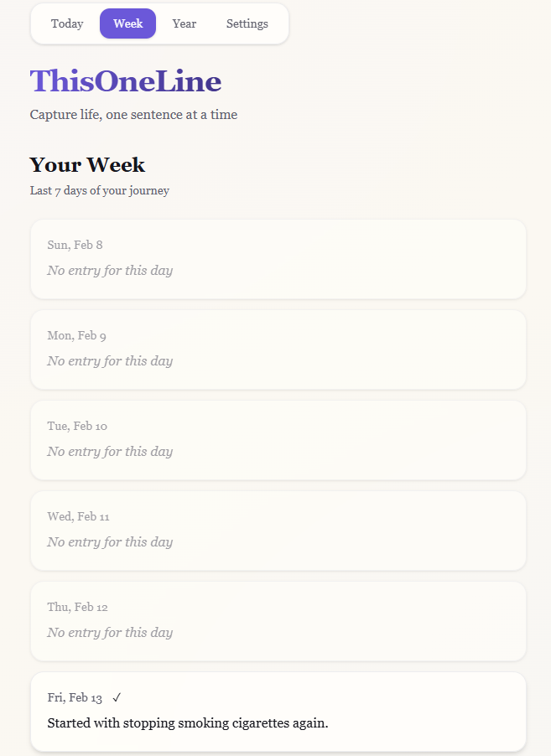Click the Fri, Feb 13 date label
Viewport: 551px width, 756px height.
point(75,697)
